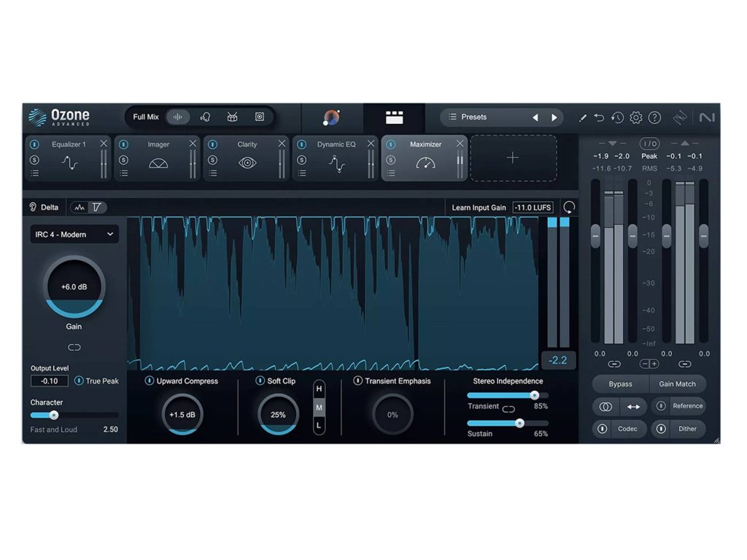Open the settings gear

tap(636, 117)
